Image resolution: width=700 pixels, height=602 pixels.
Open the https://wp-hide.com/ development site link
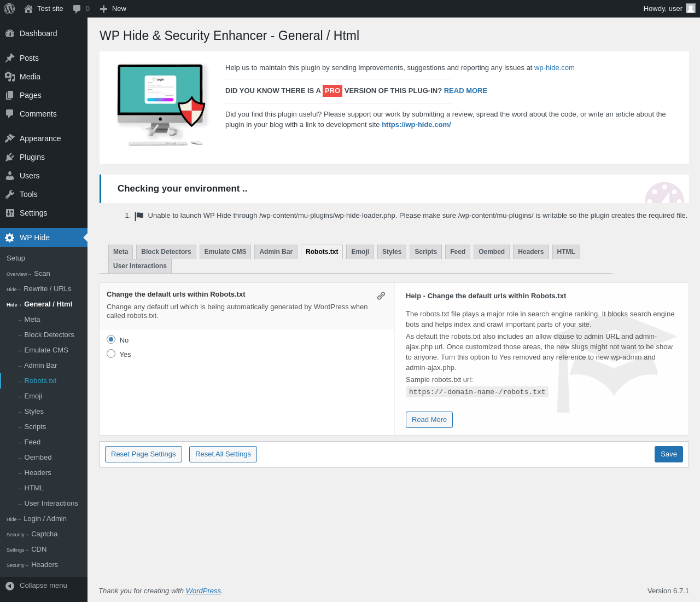(x=416, y=125)
